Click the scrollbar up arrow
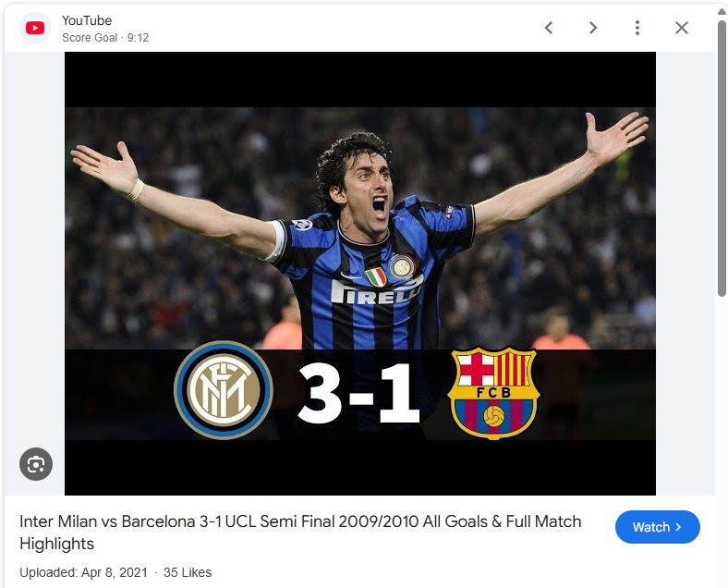The height and width of the screenshot is (588, 728). point(722,11)
